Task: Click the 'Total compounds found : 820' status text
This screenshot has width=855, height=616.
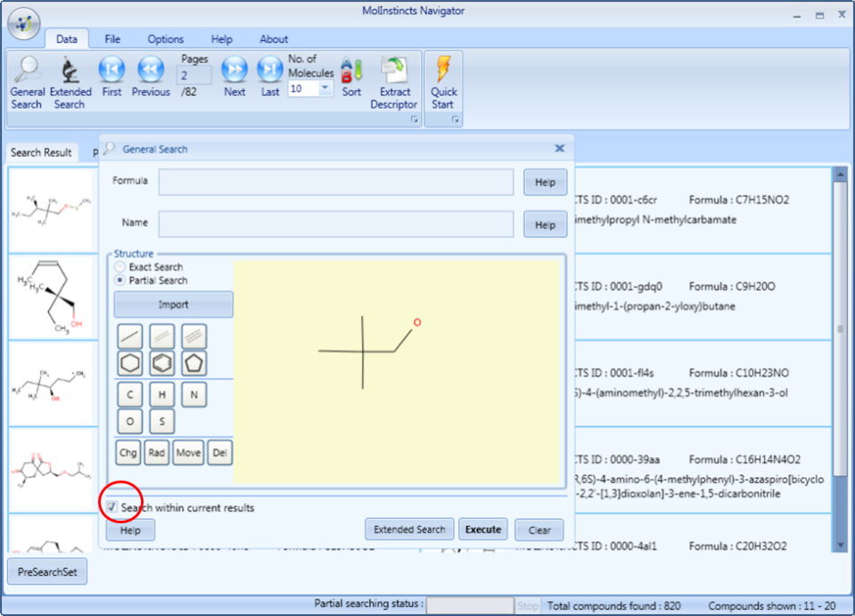Action: point(614,605)
